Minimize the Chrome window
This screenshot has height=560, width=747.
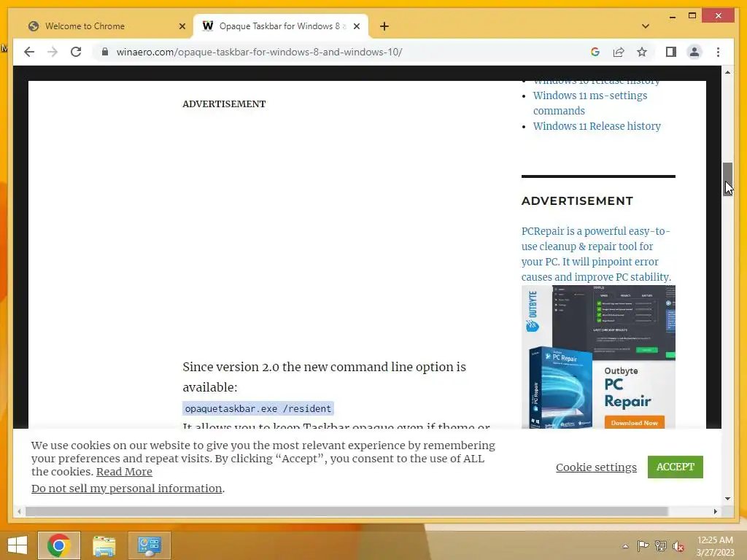click(672, 16)
